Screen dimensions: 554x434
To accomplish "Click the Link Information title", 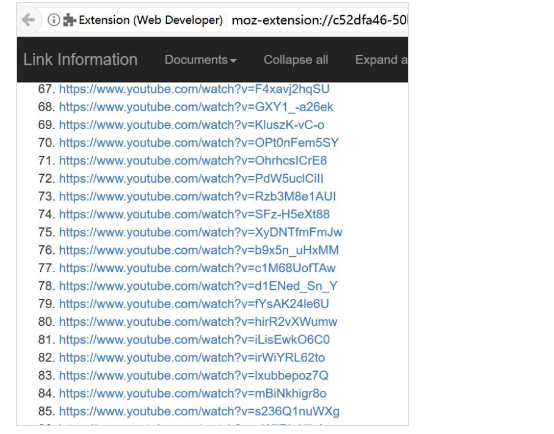I will pyautogui.click(x=81, y=59).
